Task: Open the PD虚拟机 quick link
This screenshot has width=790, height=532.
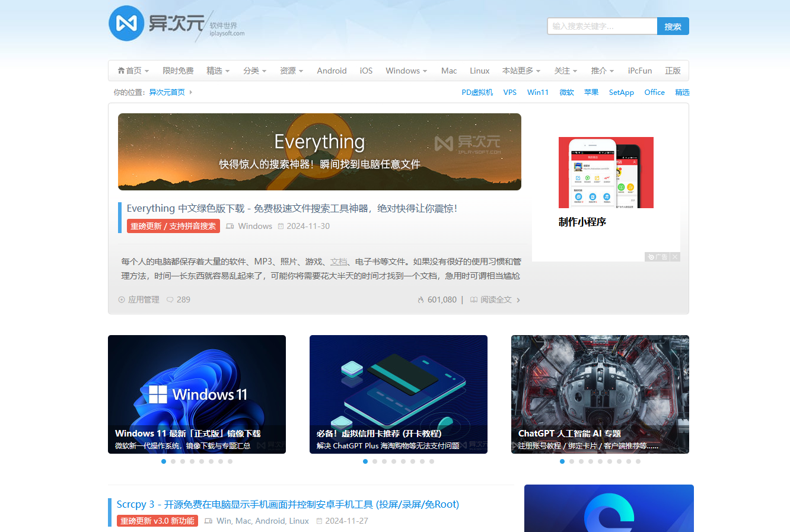Action: point(477,93)
